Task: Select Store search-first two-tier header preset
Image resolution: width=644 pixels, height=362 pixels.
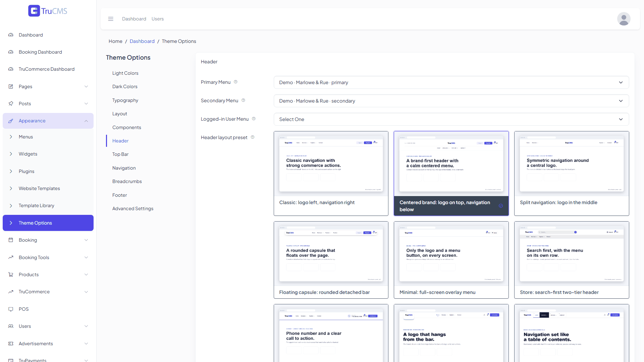Action: point(572,260)
